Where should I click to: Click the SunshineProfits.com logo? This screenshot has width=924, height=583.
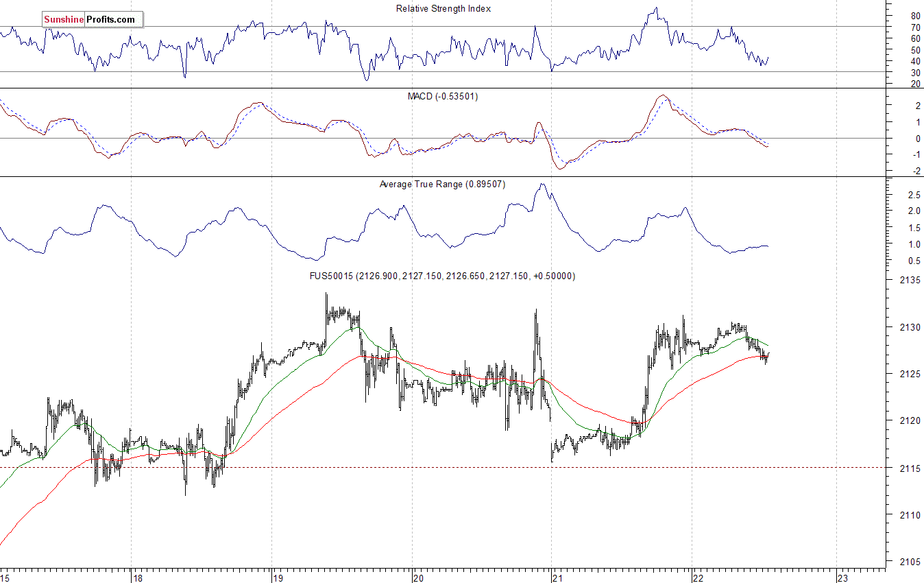coord(93,20)
